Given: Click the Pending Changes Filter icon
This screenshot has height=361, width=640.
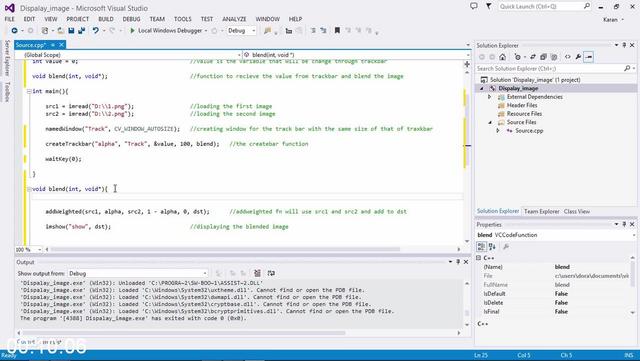Looking at the screenshot, I should [518, 57].
